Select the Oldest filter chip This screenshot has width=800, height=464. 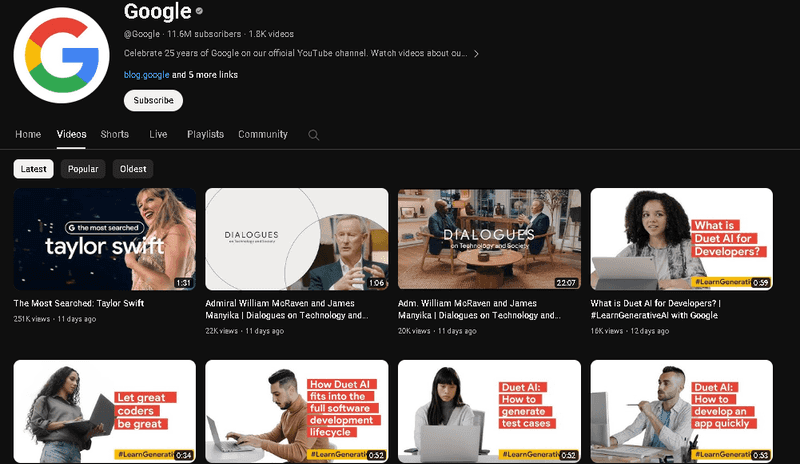(x=133, y=169)
